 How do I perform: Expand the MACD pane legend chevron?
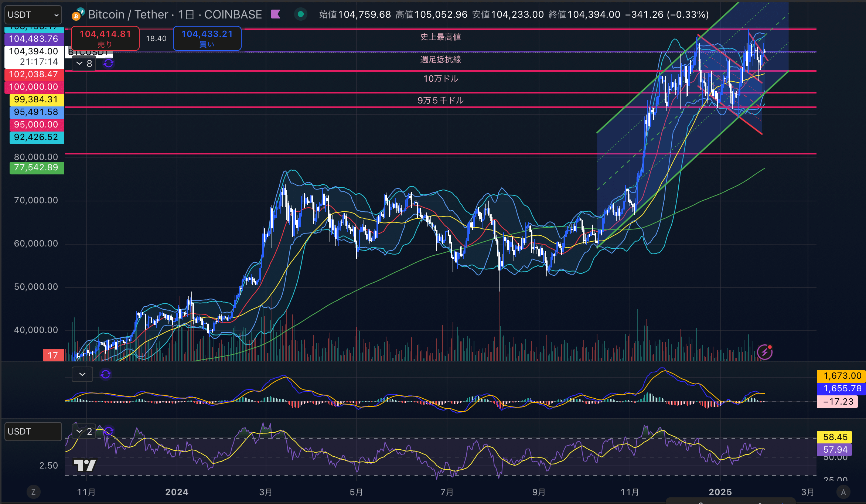click(x=82, y=374)
